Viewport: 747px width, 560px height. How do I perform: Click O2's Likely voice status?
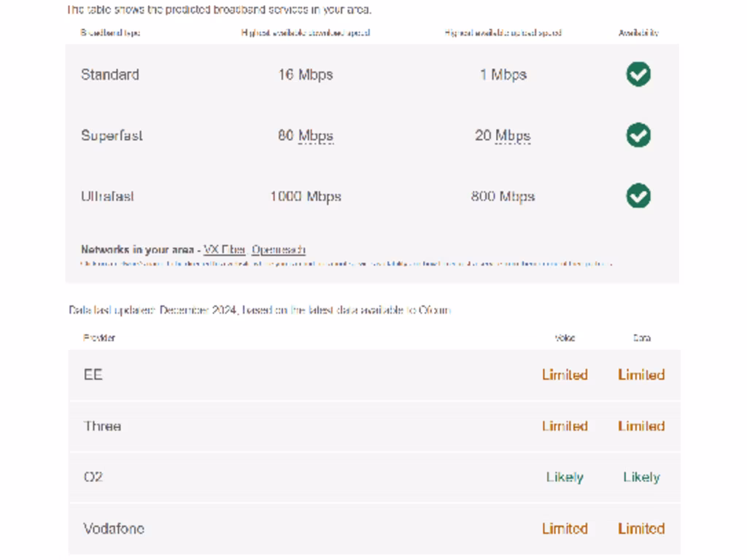565,477
